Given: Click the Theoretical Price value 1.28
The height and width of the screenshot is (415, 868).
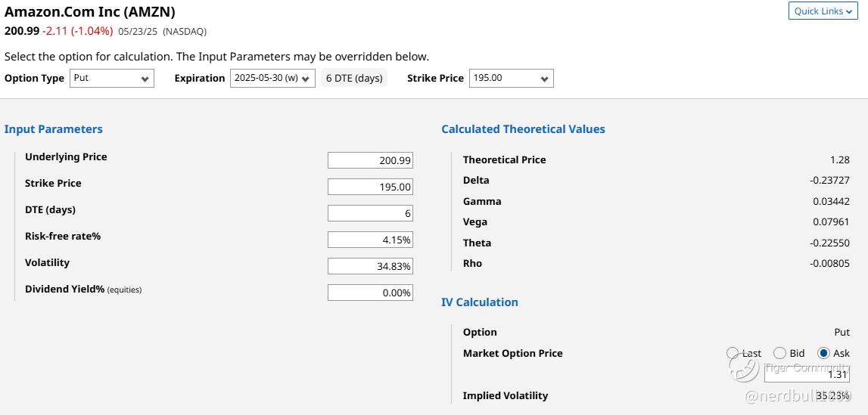Looking at the screenshot, I should tap(839, 159).
